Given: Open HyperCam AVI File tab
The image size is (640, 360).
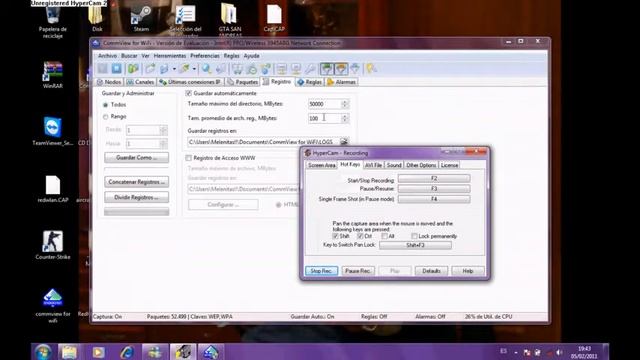Looking at the screenshot, I should [373, 165].
